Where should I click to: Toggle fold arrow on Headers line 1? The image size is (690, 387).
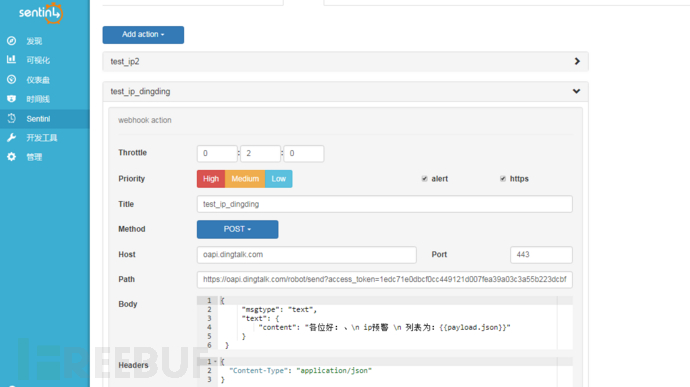pyautogui.click(x=215, y=361)
